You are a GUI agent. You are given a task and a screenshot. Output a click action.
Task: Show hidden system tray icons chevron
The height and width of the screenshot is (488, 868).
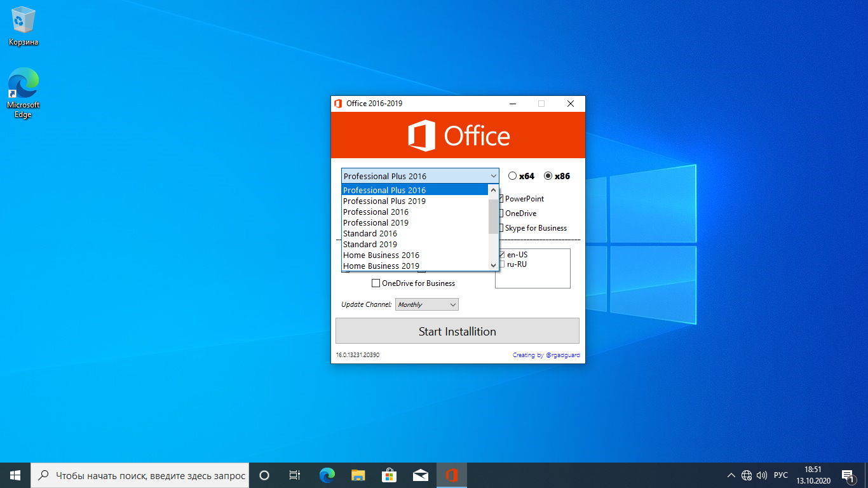pyautogui.click(x=732, y=475)
